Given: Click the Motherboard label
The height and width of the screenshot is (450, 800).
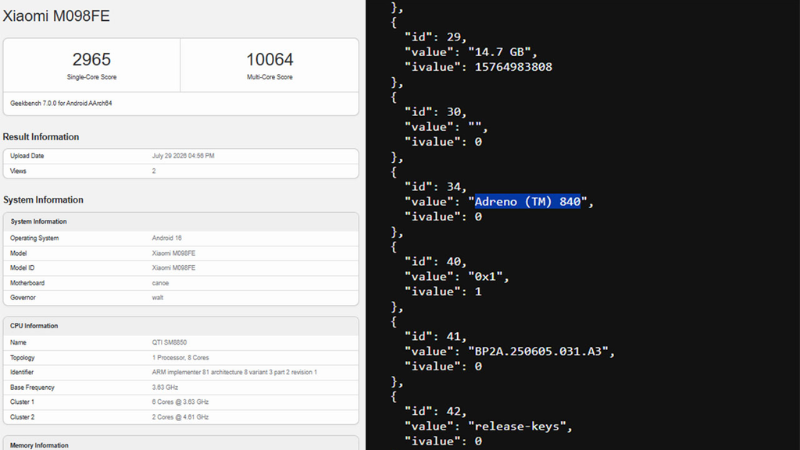Looking at the screenshot, I should coord(28,283).
